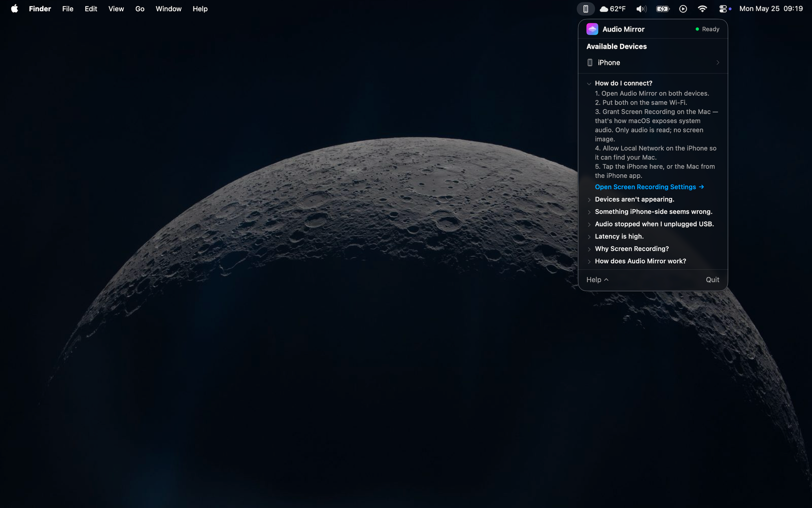The image size is (812, 508).
Task: Open the View menu
Action: point(116,9)
